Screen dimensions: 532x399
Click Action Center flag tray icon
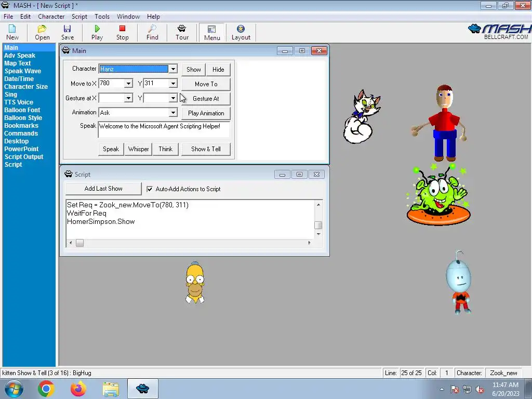(x=455, y=390)
